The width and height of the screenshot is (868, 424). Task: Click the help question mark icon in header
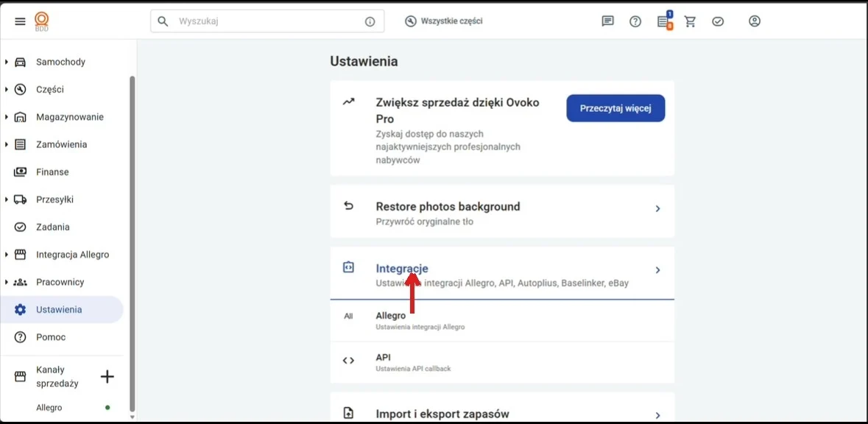[x=635, y=21]
